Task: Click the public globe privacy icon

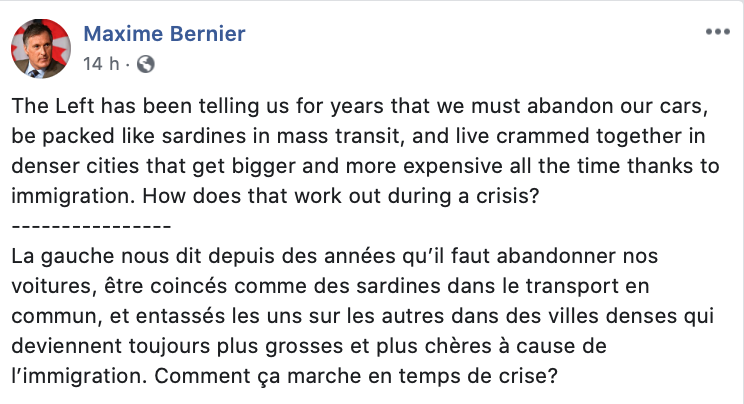Action: pos(146,64)
